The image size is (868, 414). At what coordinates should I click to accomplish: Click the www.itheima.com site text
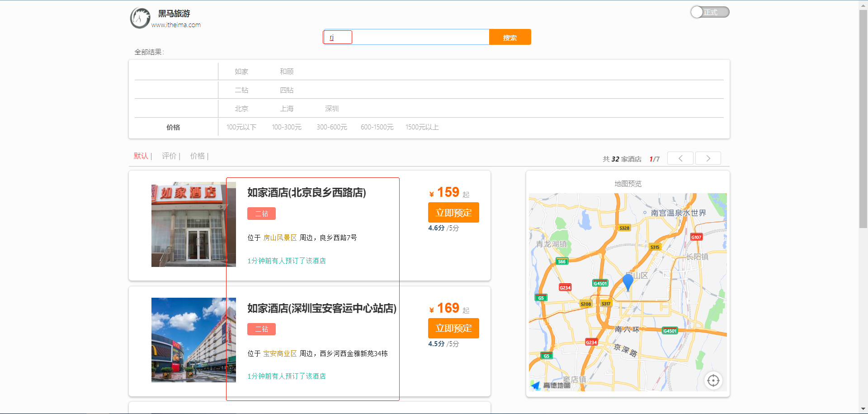176,25
